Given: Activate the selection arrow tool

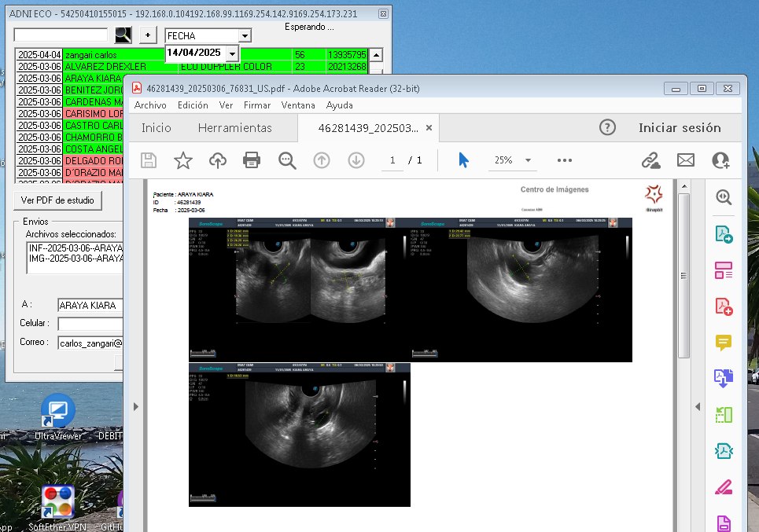Looking at the screenshot, I should [463, 160].
